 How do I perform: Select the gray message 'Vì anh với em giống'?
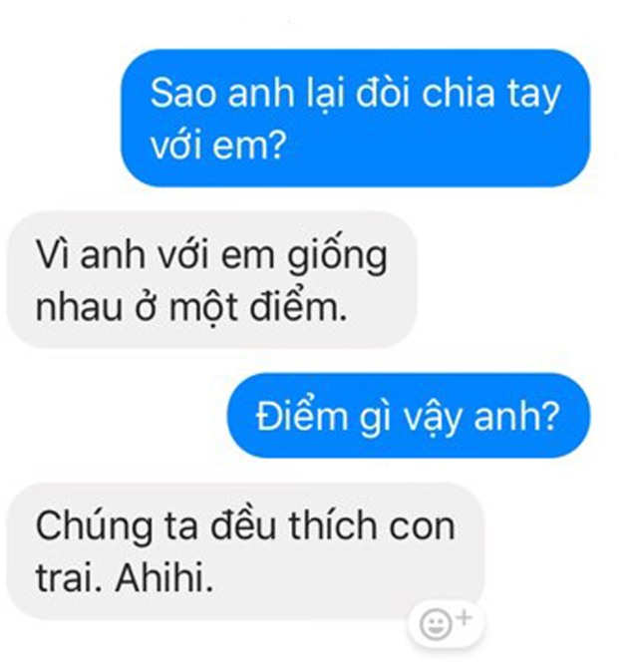212,279
